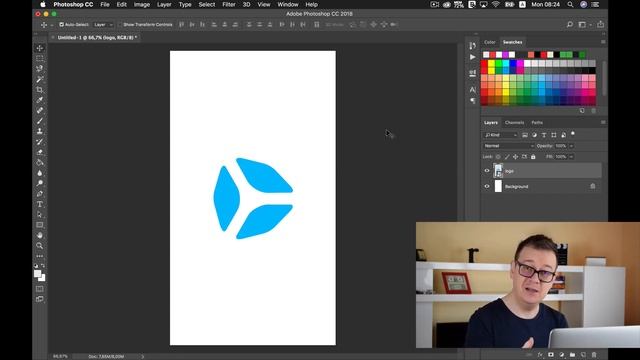Image resolution: width=640 pixels, height=360 pixels.
Task: Toggle smart object layer filter
Action: (x=563, y=135)
